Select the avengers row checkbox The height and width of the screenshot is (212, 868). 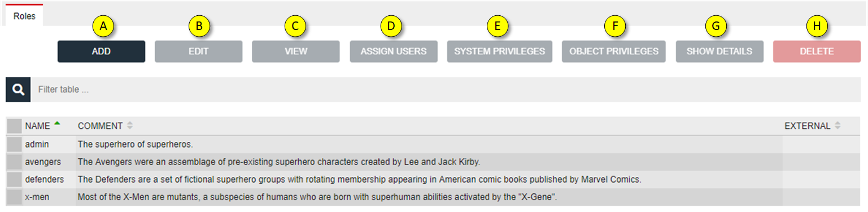(x=15, y=162)
